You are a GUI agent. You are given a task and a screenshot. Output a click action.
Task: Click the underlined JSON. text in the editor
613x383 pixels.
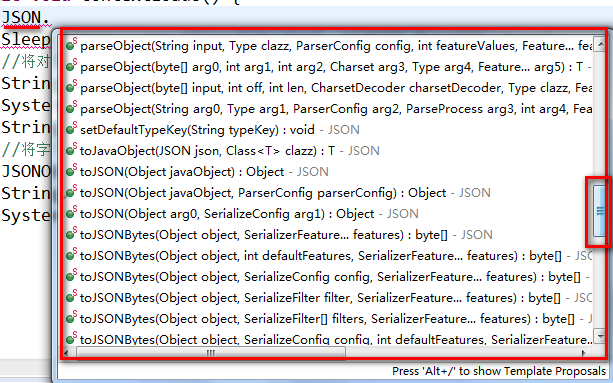[25, 18]
